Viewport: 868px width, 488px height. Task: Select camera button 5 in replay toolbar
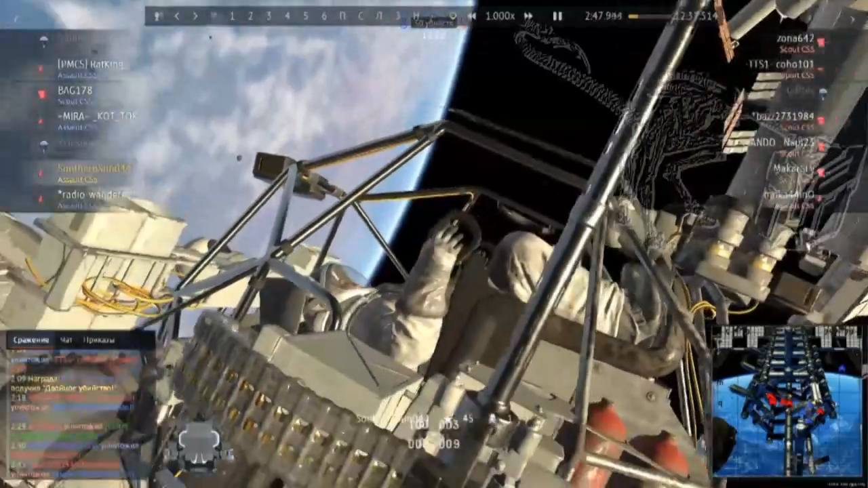(x=306, y=16)
